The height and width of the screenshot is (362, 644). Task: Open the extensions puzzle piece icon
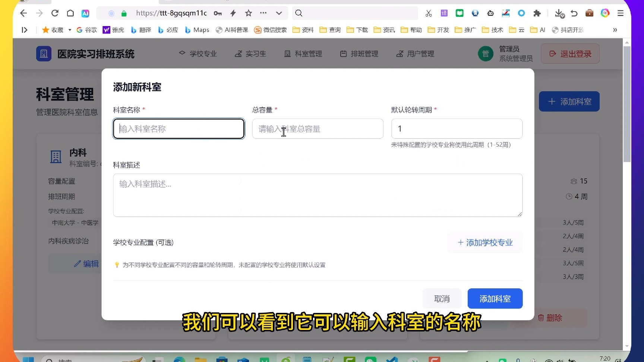[537, 13]
